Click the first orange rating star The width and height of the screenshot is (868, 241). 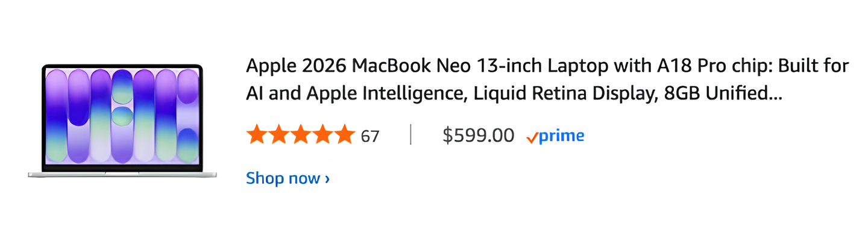tap(257, 135)
